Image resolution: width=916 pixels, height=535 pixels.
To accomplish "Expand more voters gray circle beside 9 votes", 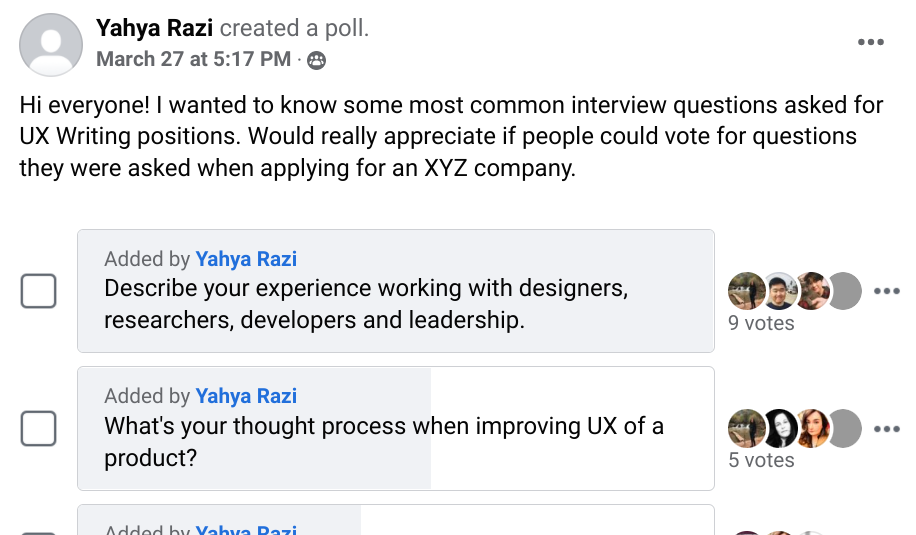I will (845, 291).
